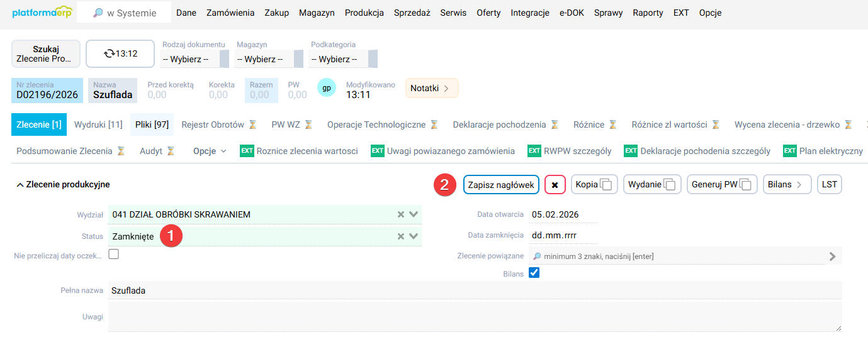Open the Zamówienia menu
Viewport: 868px width, 342px height.
(x=230, y=13)
